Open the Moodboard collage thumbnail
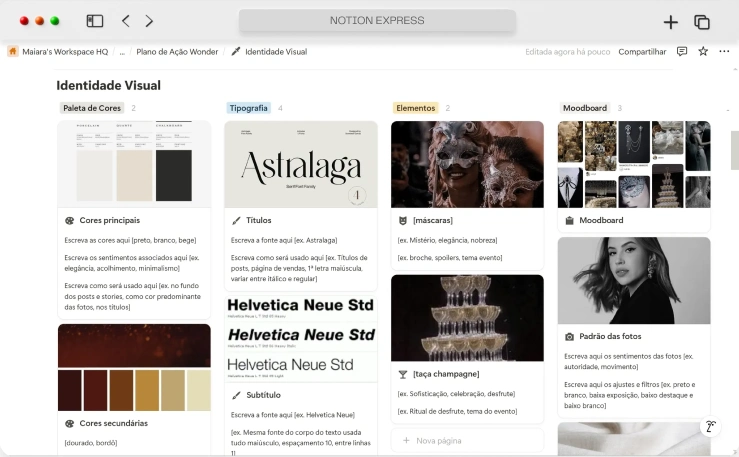 [x=634, y=164]
